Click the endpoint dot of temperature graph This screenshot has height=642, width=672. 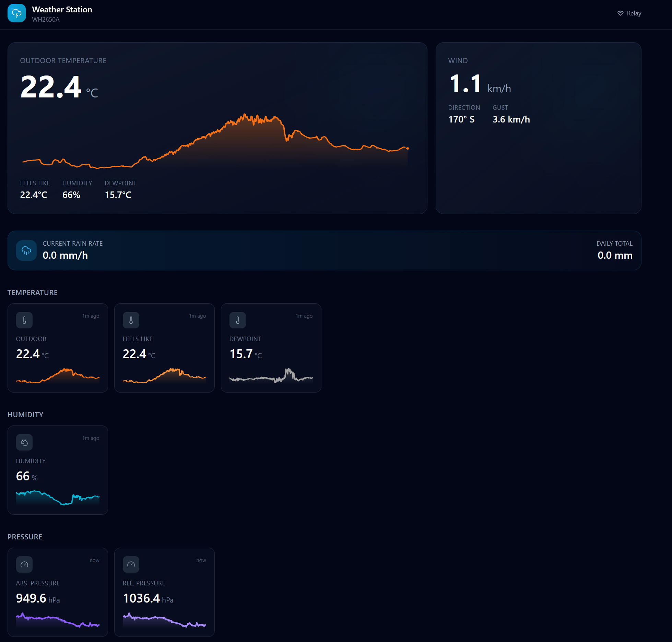click(x=408, y=148)
